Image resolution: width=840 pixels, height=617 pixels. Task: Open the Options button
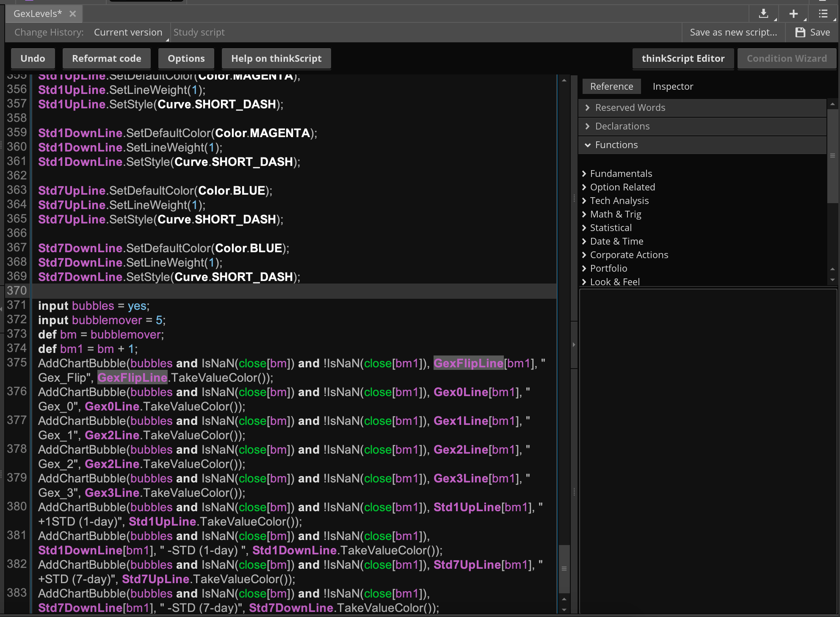click(x=186, y=58)
